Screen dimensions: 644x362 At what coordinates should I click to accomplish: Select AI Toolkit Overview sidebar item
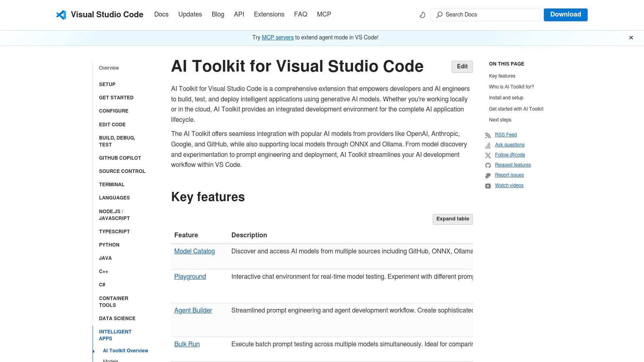click(126, 351)
